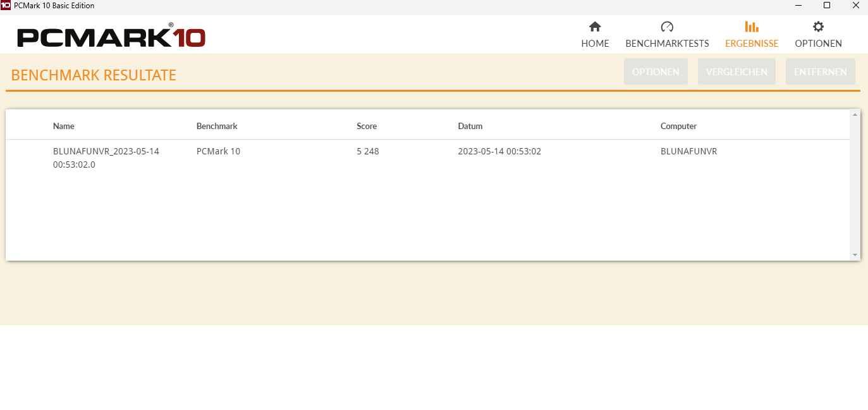Click the ENTFERNEN button
This screenshot has height=410, width=868.
point(821,71)
